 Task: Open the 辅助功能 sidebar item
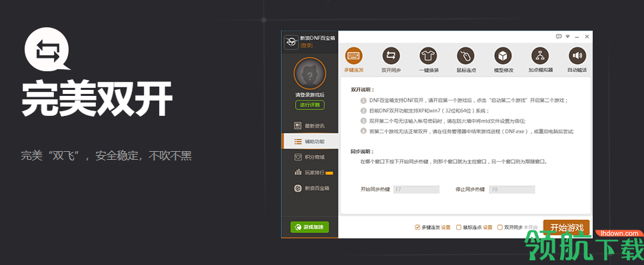tap(310, 141)
